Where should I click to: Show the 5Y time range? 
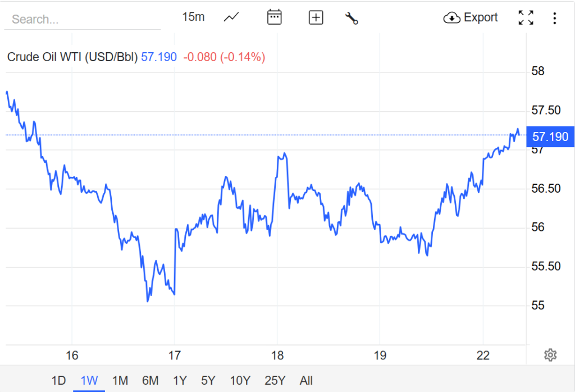[x=208, y=380]
